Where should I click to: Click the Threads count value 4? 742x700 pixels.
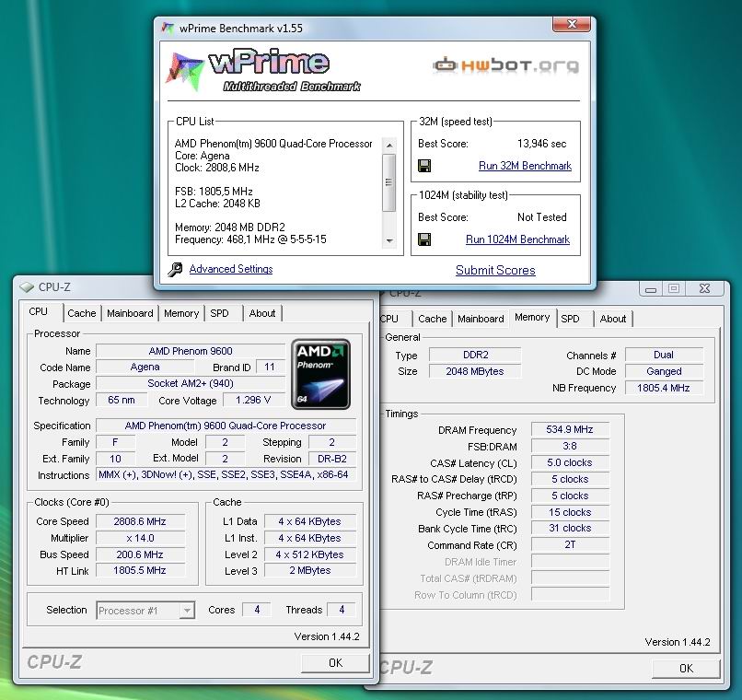(x=342, y=610)
